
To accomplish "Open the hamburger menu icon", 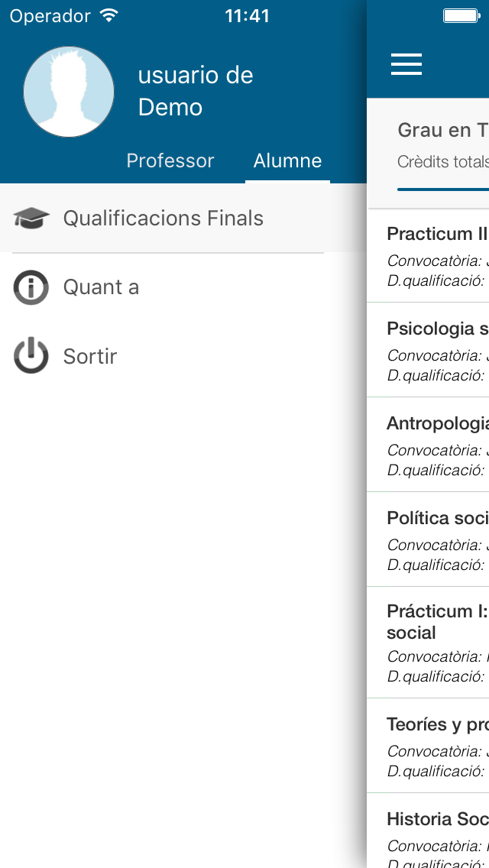I will click(x=406, y=64).
